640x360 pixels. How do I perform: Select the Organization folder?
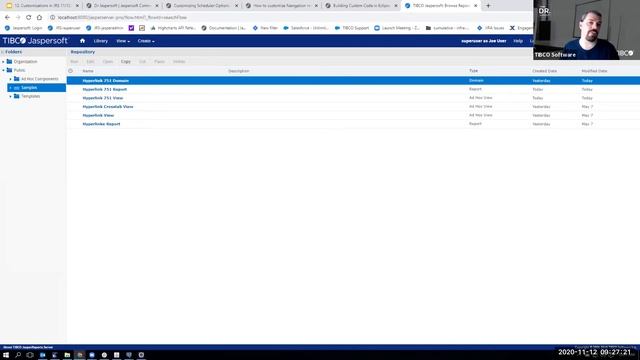click(25, 62)
